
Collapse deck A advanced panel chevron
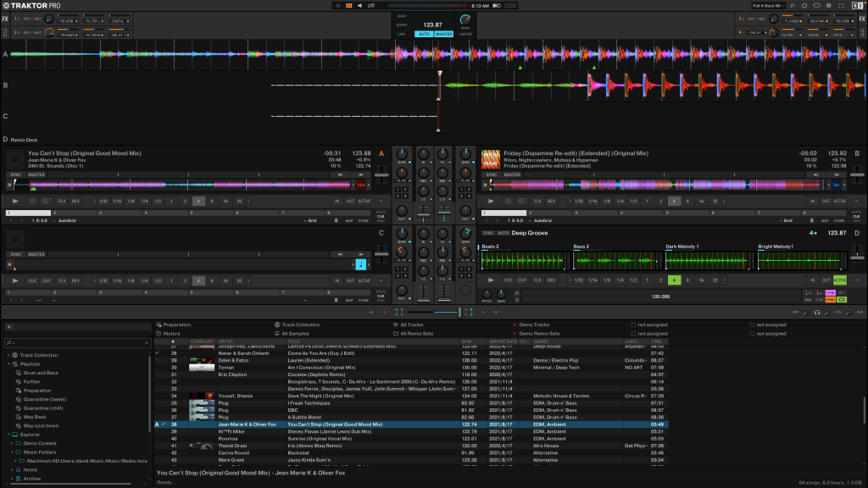tap(381, 202)
